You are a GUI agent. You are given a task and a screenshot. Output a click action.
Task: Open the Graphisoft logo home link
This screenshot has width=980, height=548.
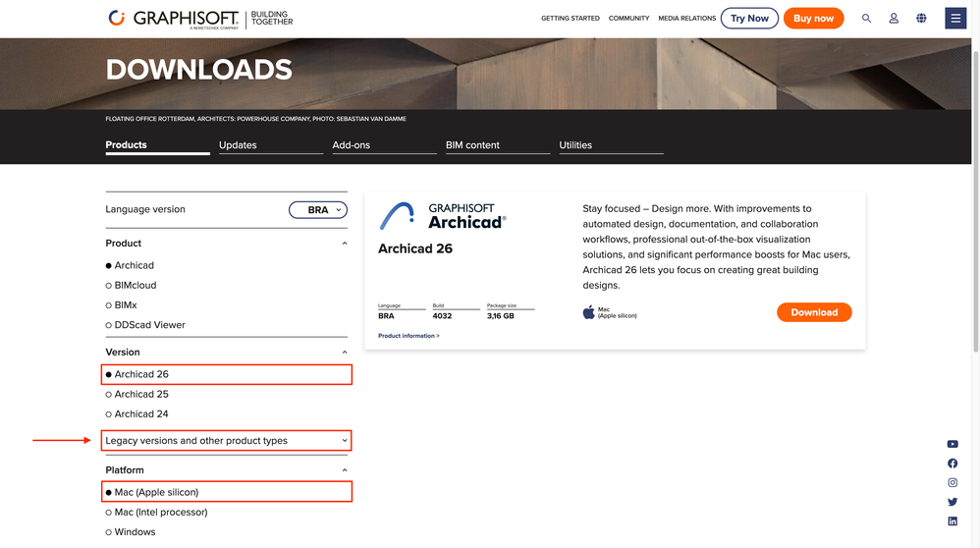[200, 19]
